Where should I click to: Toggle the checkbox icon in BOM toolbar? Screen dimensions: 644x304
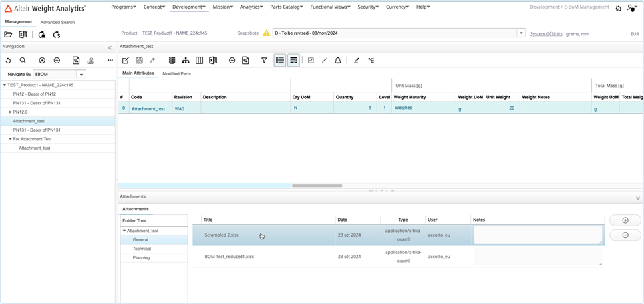click(311, 61)
